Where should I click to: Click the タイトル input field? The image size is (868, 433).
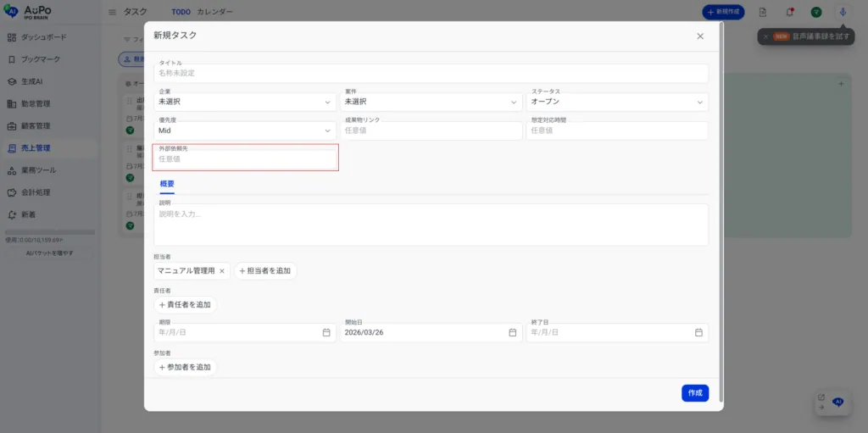tap(431, 73)
